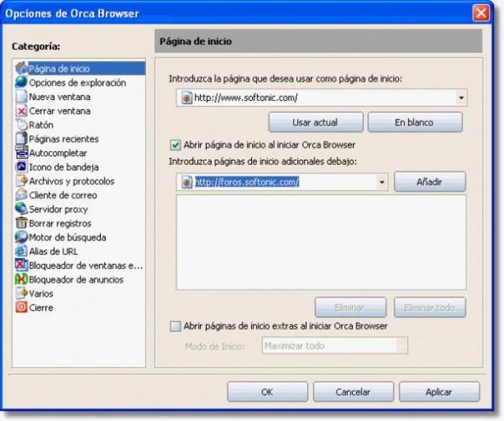
Task: Close the Opciones de Orca Browser dialog
Action: tap(481, 13)
